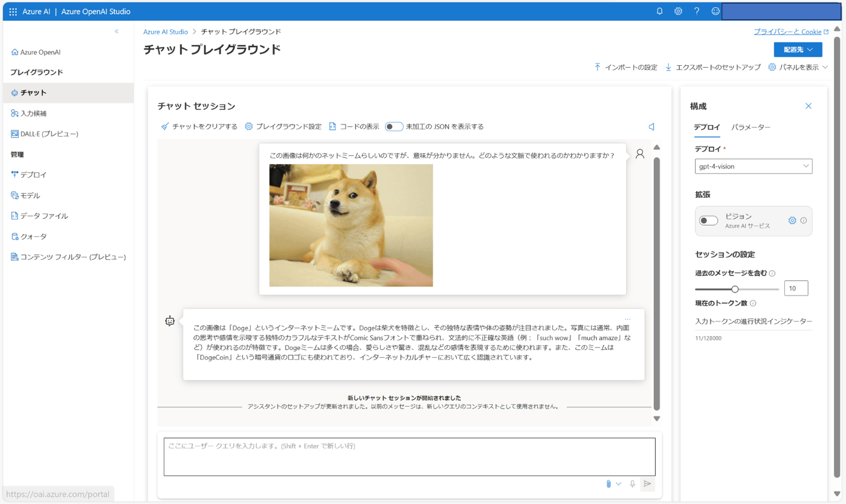Click the send message arrow icon
The height and width of the screenshot is (504, 846).
point(647,484)
